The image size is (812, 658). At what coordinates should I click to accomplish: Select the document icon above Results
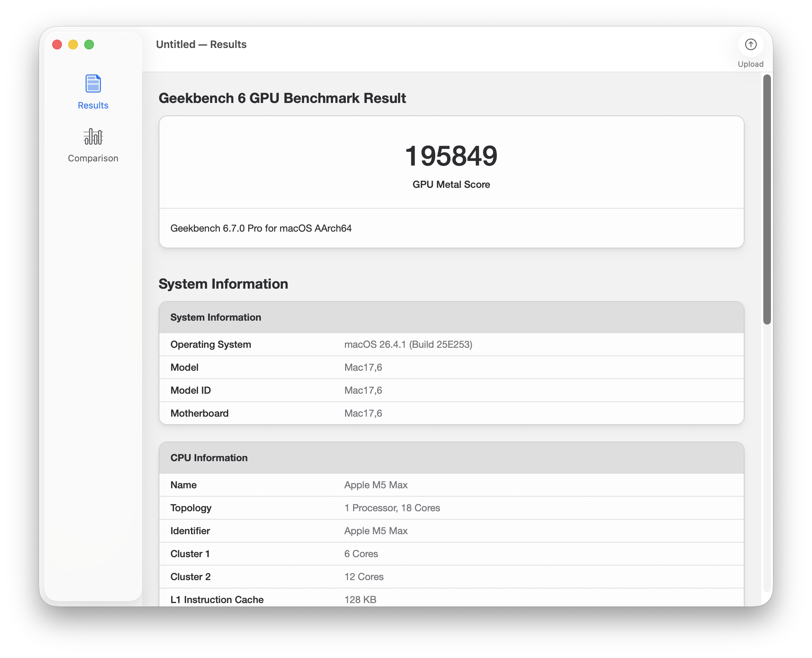pyautogui.click(x=93, y=83)
